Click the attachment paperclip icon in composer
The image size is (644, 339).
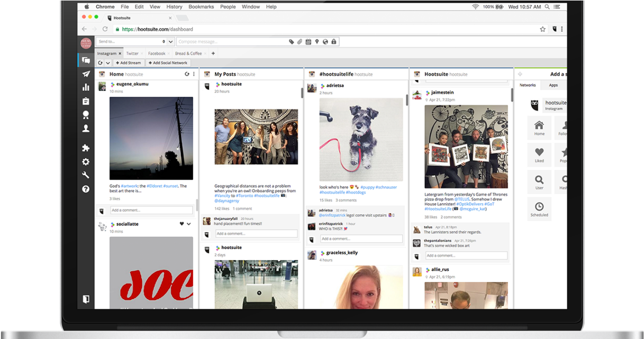(x=300, y=42)
